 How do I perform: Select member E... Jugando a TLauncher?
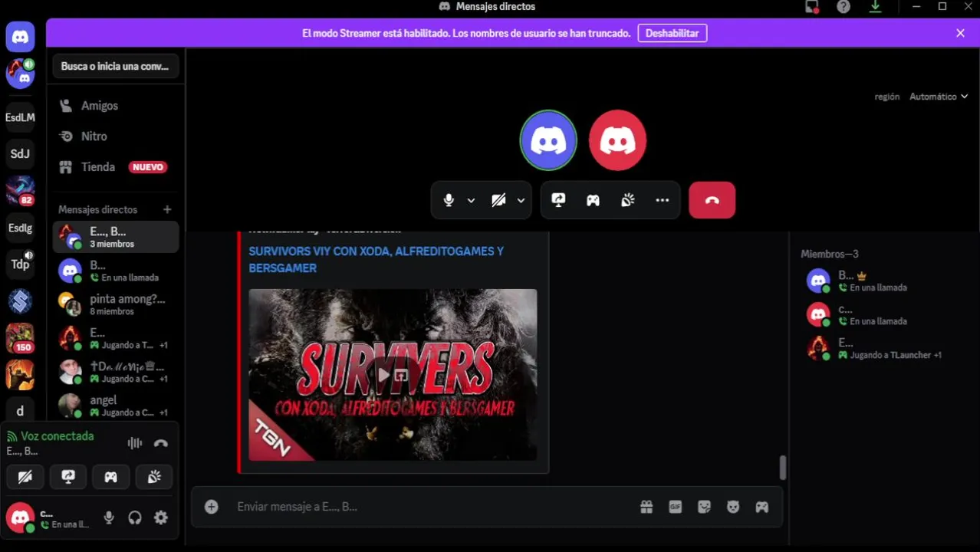coord(880,348)
